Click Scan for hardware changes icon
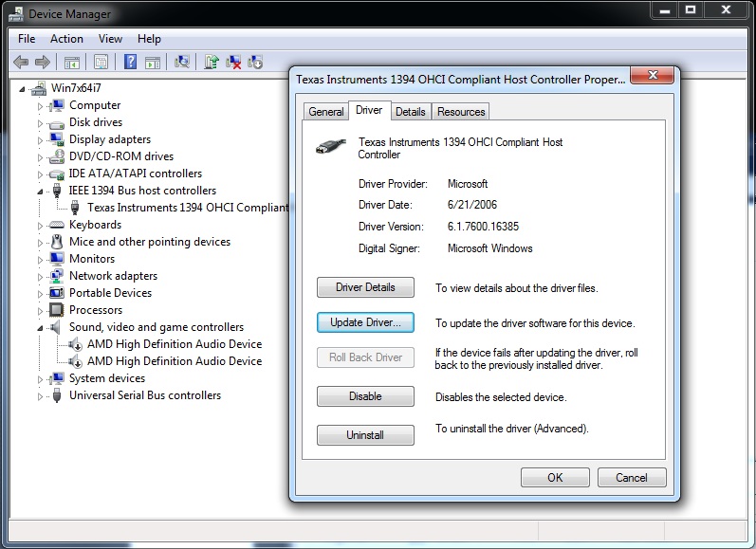This screenshot has width=756, height=549. [182, 62]
